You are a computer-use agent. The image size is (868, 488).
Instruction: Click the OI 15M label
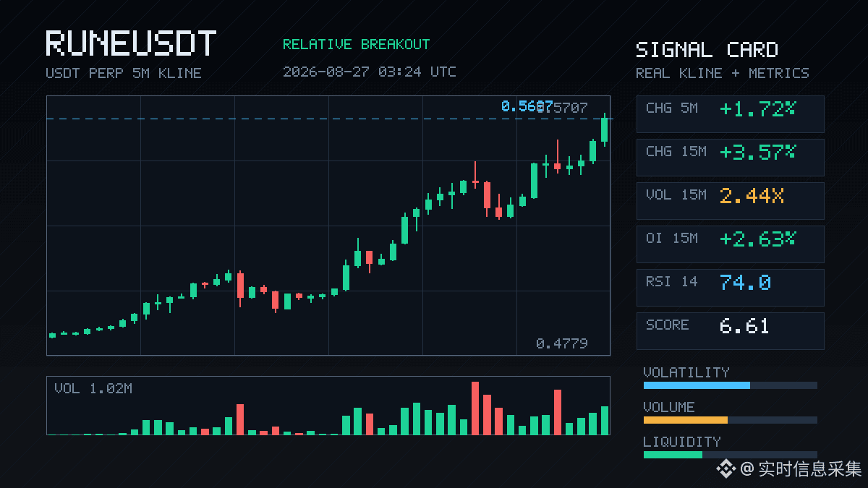[672, 238]
